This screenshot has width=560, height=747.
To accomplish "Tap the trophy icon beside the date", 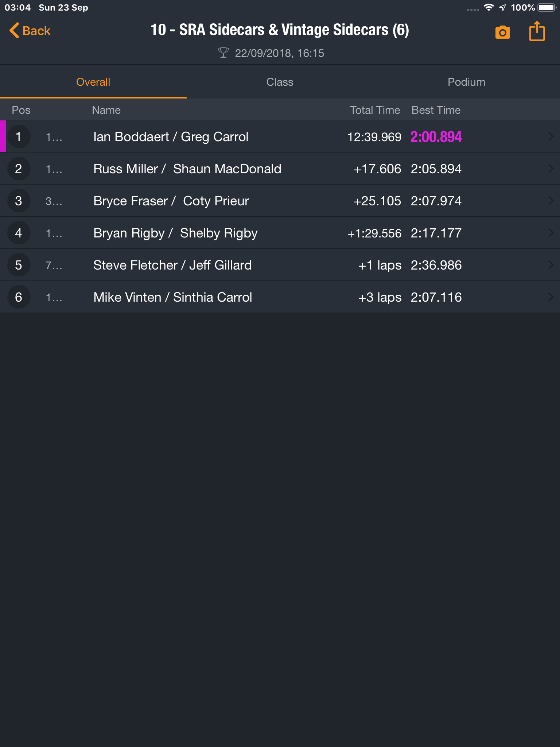I will click(x=223, y=53).
